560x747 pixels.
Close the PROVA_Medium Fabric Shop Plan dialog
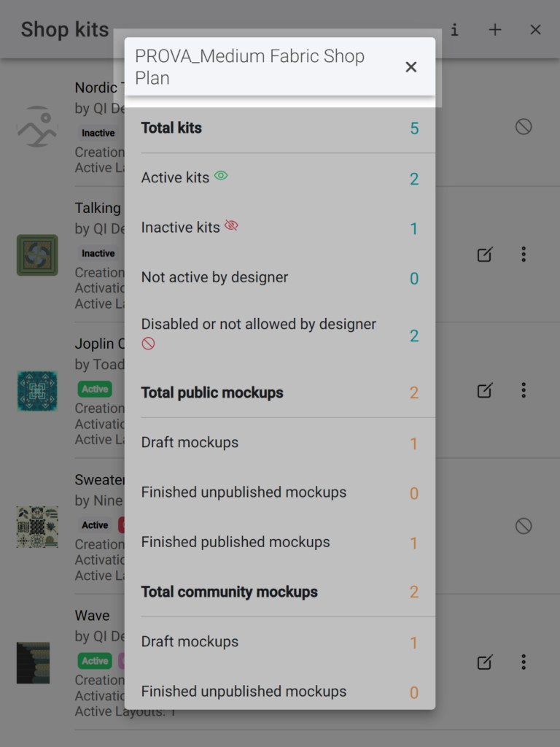[411, 67]
